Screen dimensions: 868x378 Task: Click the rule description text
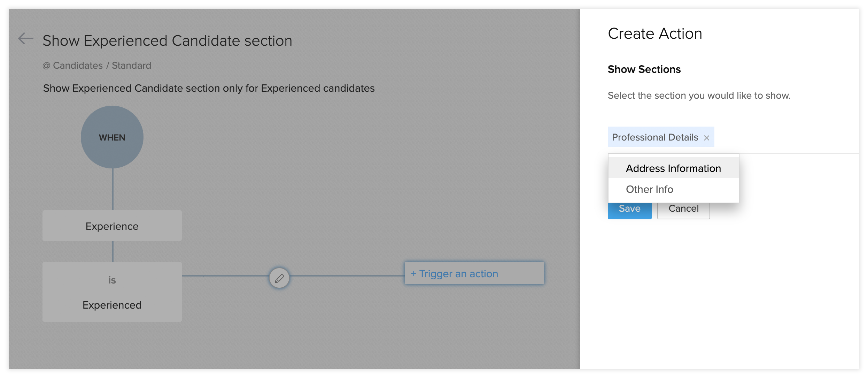click(209, 88)
